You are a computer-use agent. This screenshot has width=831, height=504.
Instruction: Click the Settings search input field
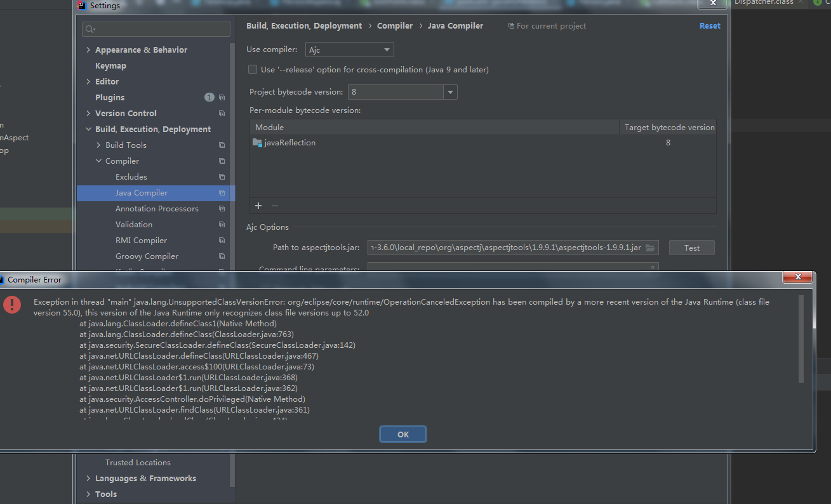click(156, 29)
